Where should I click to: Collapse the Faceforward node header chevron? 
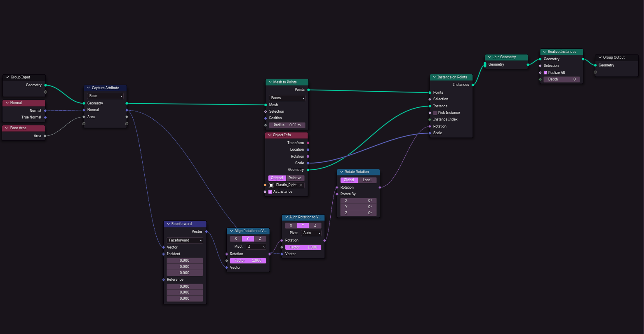[168, 224]
